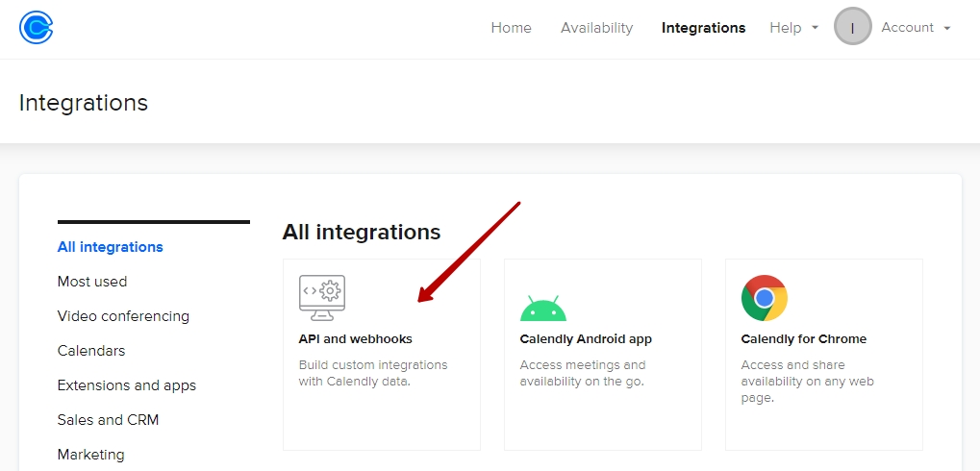Open the Availability page

pyautogui.click(x=597, y=28)
